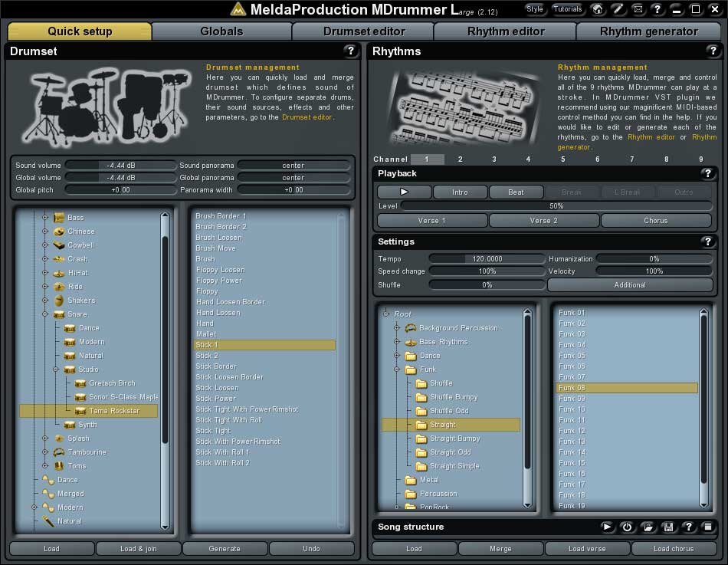728x565 pixels.
Task: Click the Merge rhythm button
Action: 500,549
